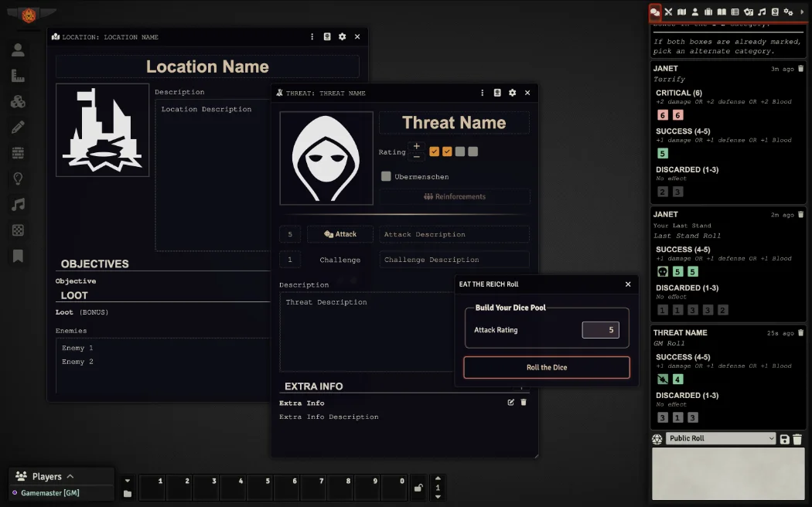Decrease threat Rating with minus
The width and height of the screenshot is (812, 507).
pos(416,157)
